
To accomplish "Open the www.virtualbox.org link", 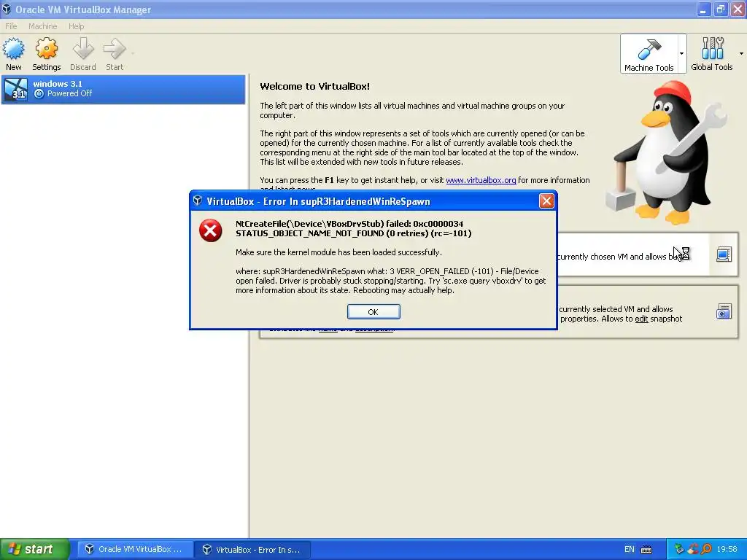I will click(481, 180).
